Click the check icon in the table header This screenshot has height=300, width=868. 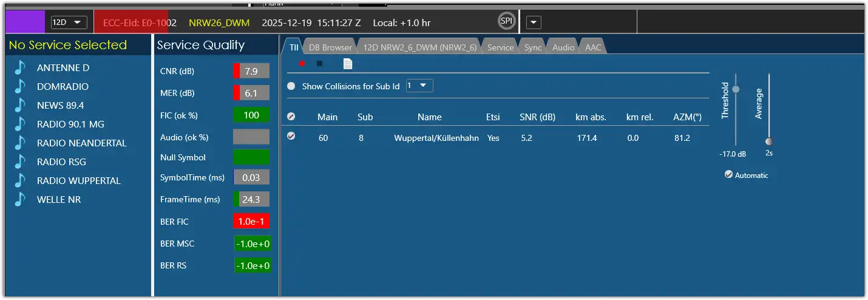click(x=291, y=117)
